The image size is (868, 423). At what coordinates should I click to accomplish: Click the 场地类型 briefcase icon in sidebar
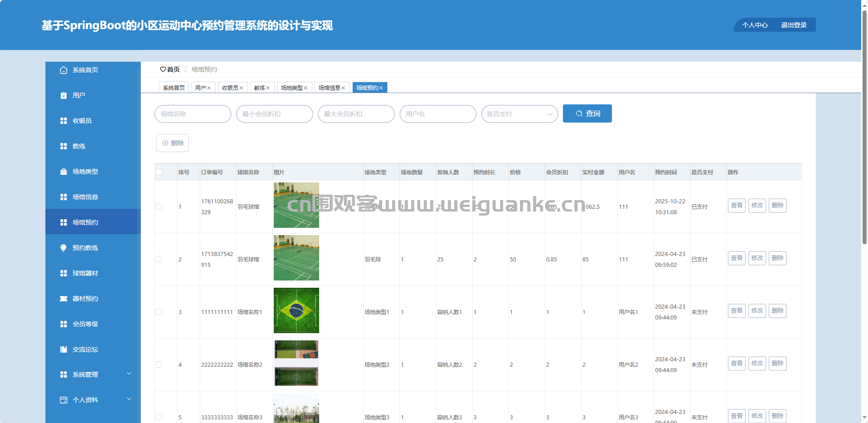64,172
